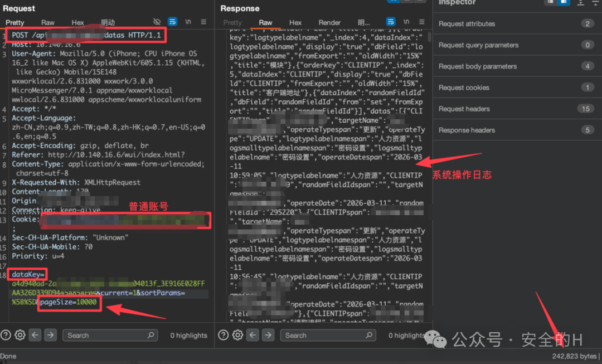Expand Request query parameters in Inspector
This screenshot has height=364, width=602.
[517, 45]
